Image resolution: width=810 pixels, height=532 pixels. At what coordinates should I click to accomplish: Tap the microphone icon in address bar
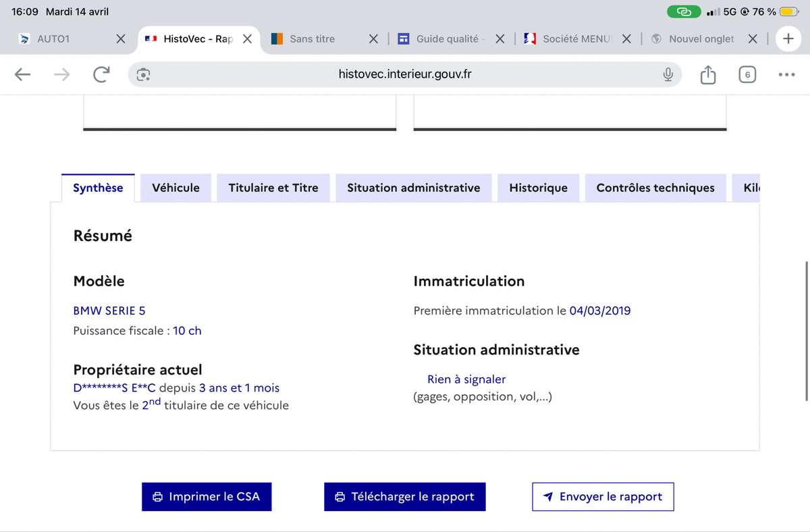point(668,74)
